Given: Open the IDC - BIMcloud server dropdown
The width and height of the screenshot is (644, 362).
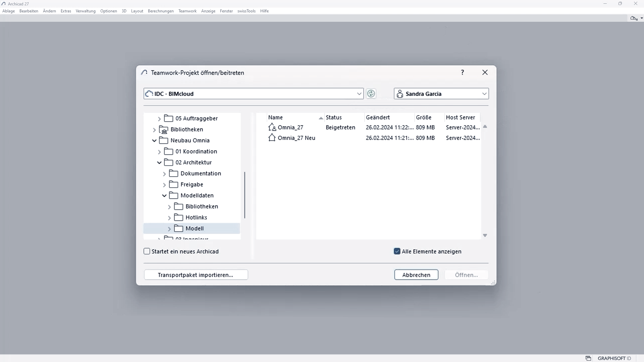Looking at the screenshot, I should pyautogui.click(x=359, y=94).
